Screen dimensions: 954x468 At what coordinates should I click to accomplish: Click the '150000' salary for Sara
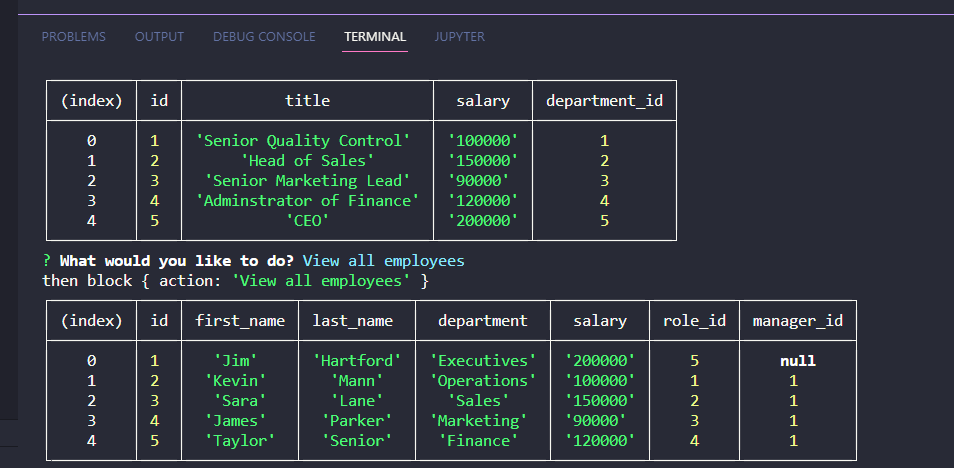(600, 400)
